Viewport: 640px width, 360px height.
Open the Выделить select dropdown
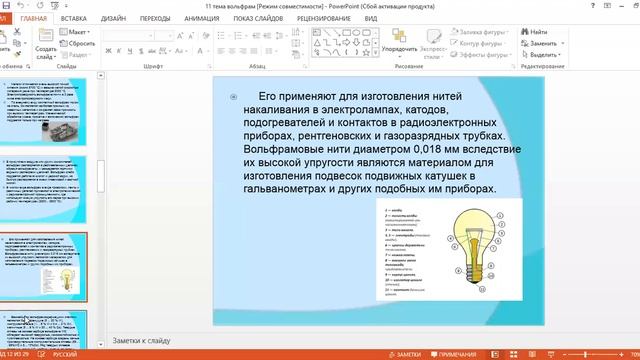(541, 54)
